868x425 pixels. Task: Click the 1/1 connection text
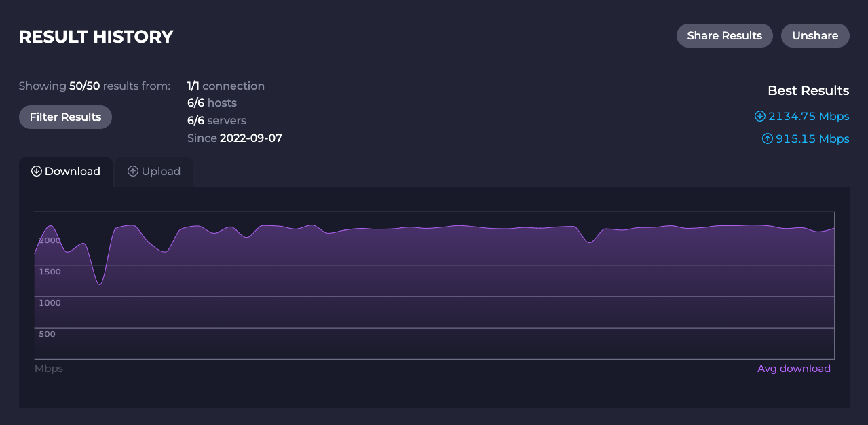pos(226,86)
